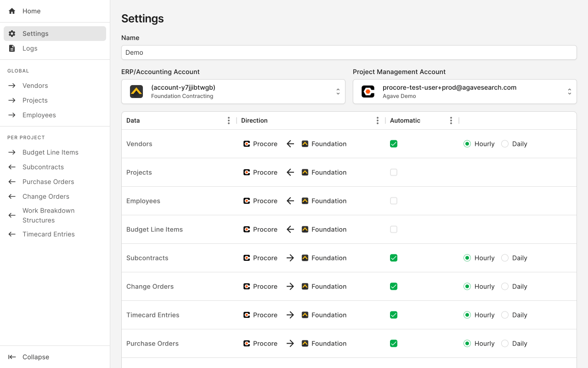Check the Automatic checkbox for Projects
Image resolution: width=588 pixels, height=368 pixels.
394,172
